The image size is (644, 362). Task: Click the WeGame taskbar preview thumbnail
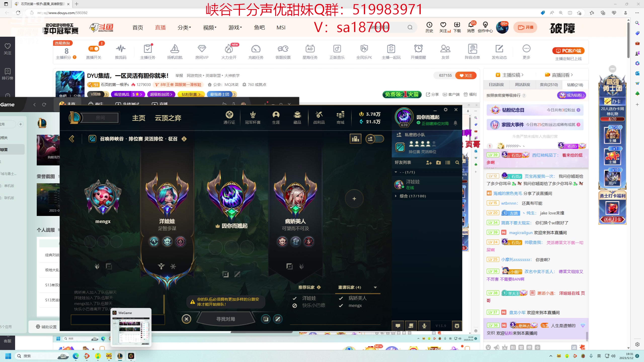pyautogui.click(x=131, y=328)
